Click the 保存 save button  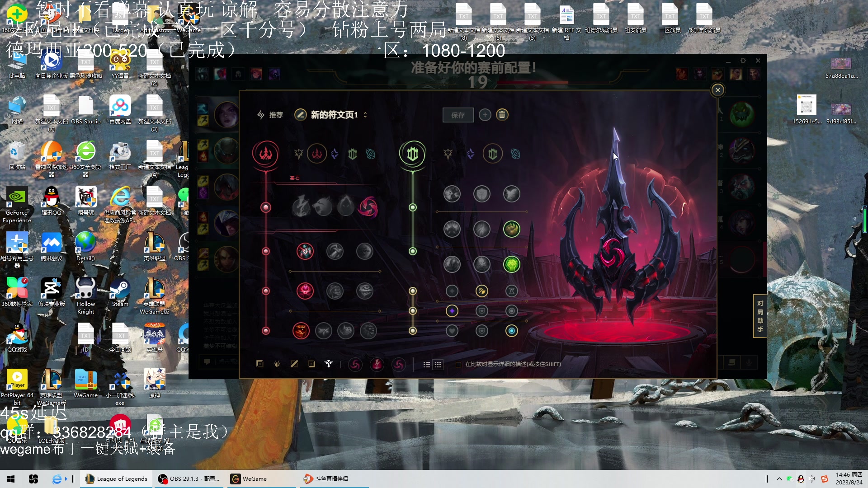pos(458,115)
